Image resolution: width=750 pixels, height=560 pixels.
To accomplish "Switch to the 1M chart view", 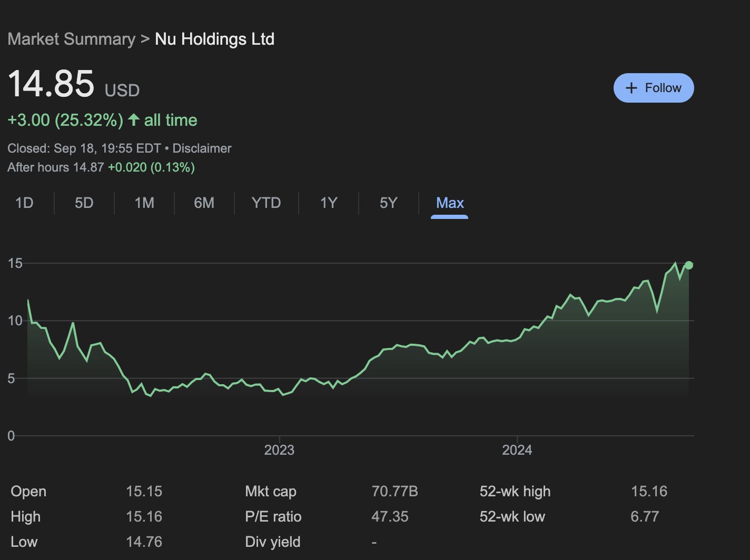I will [144, 203].
